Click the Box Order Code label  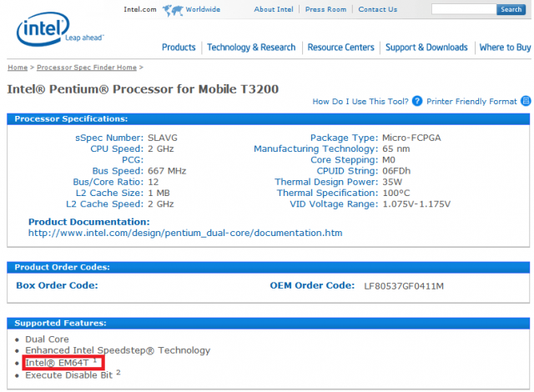click(57, 285)
